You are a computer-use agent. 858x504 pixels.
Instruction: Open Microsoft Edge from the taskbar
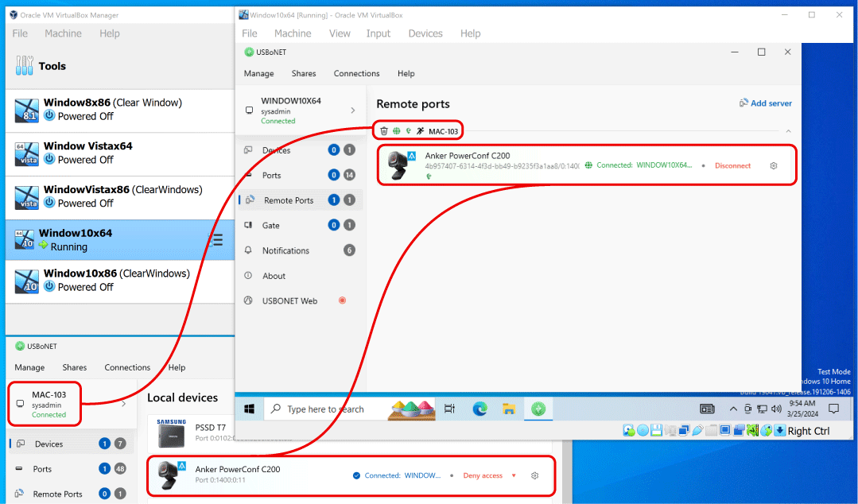click(x=479, y=409)
